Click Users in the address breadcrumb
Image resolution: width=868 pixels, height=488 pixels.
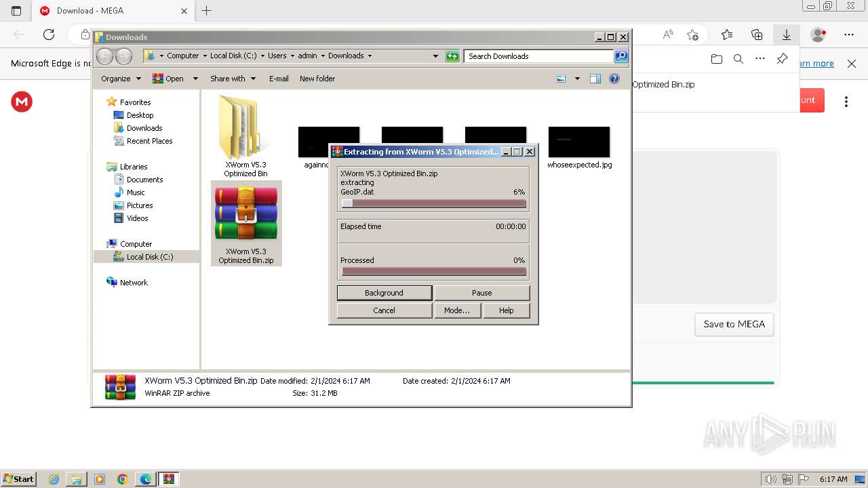[277, 56]
